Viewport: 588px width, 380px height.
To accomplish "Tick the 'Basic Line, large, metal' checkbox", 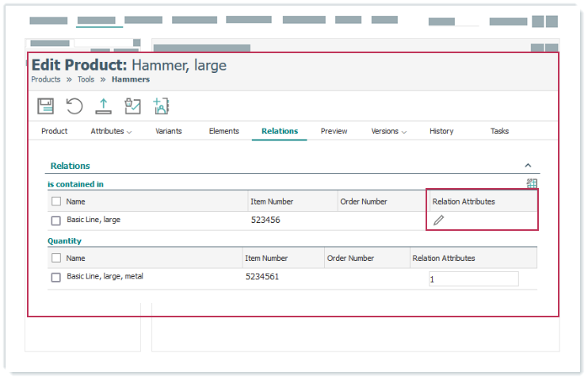I will pos(56,278).
